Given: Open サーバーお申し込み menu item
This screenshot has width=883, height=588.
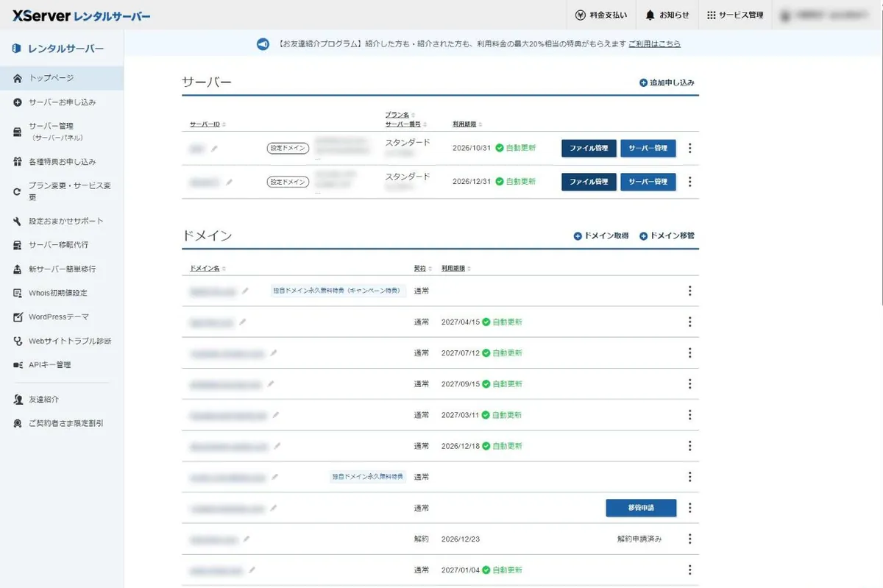Looking at the screenshot, I should 62,102.
